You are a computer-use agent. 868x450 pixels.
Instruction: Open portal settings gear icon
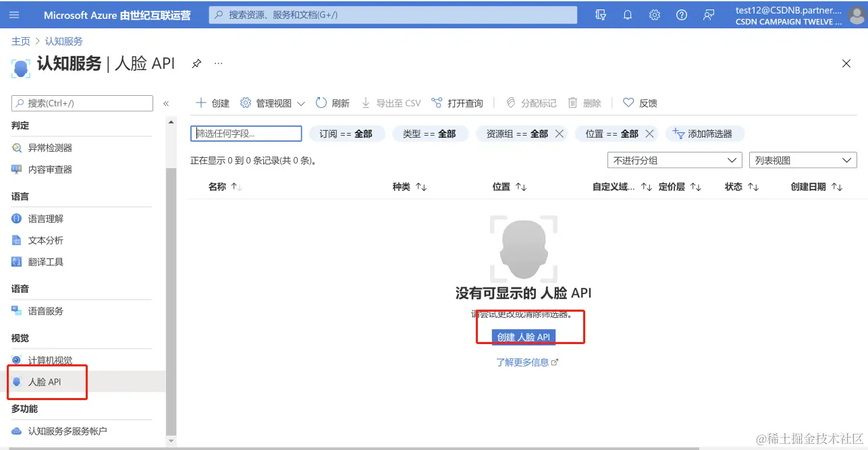coord(655,15)
